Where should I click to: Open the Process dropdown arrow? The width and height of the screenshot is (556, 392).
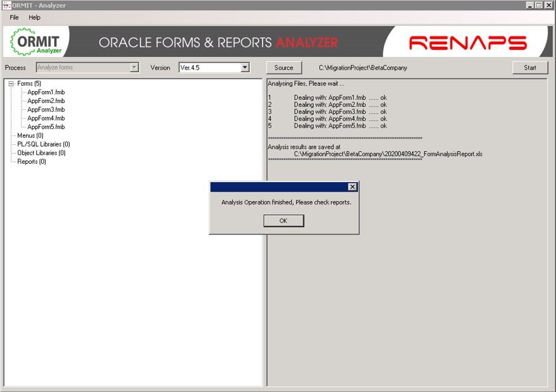point(134,68)
